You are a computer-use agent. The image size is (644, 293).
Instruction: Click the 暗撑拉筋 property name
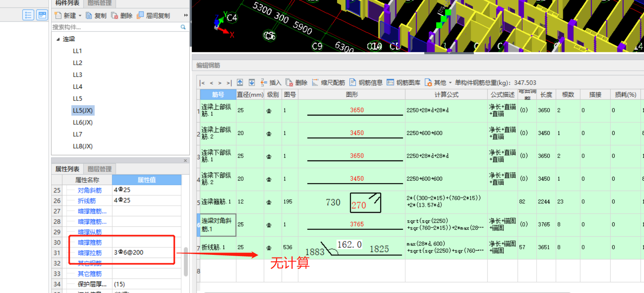coord(90,253)
